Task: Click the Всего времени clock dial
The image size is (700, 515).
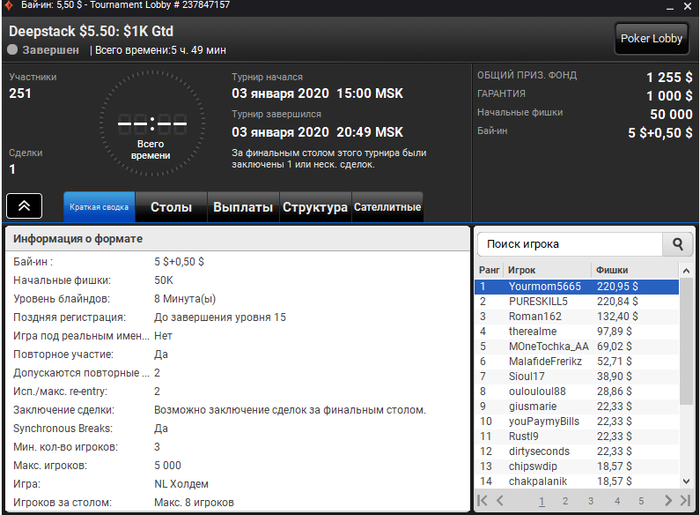Action: coord(152,124)
